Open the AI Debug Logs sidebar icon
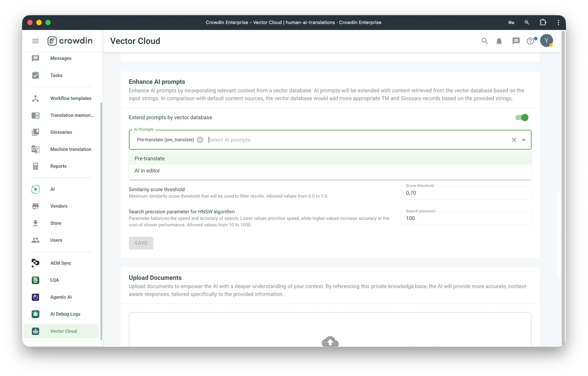 click(x=36, y=314)
